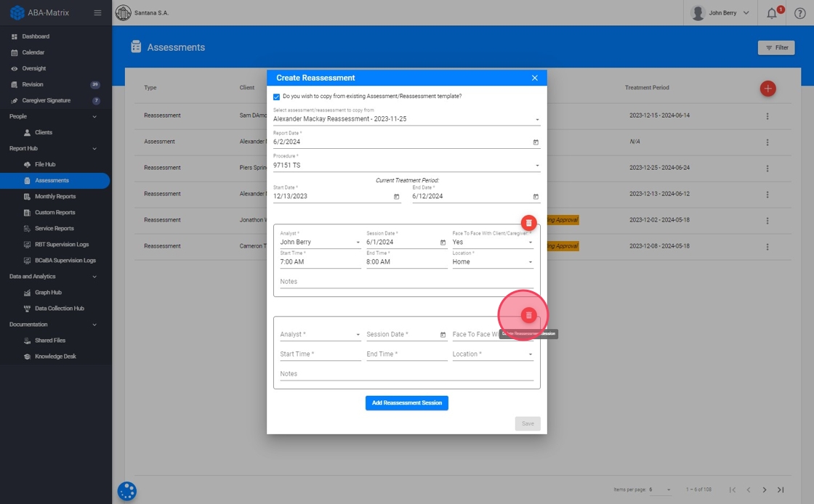Jump to the last page of assessments
Screen dimensions: 814x504
coord(781,489)
